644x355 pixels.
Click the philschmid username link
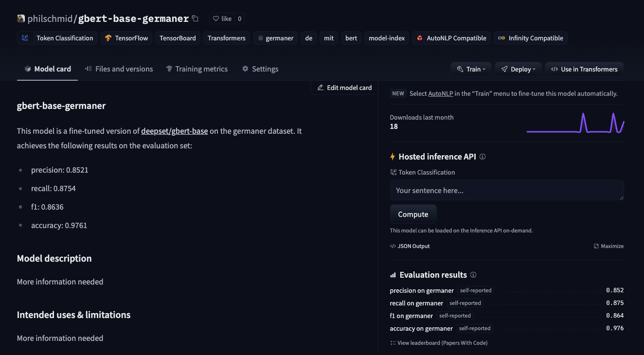coord(50,18)
